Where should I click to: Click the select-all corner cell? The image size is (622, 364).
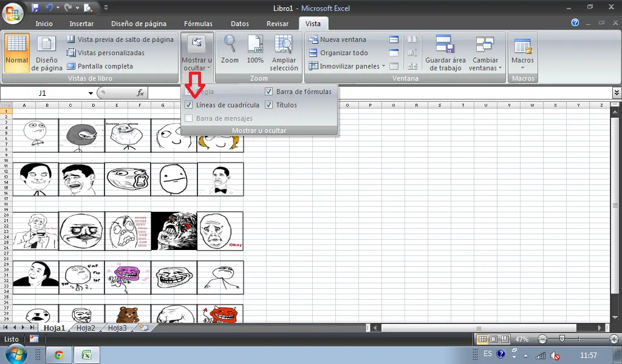coord(6,105)
